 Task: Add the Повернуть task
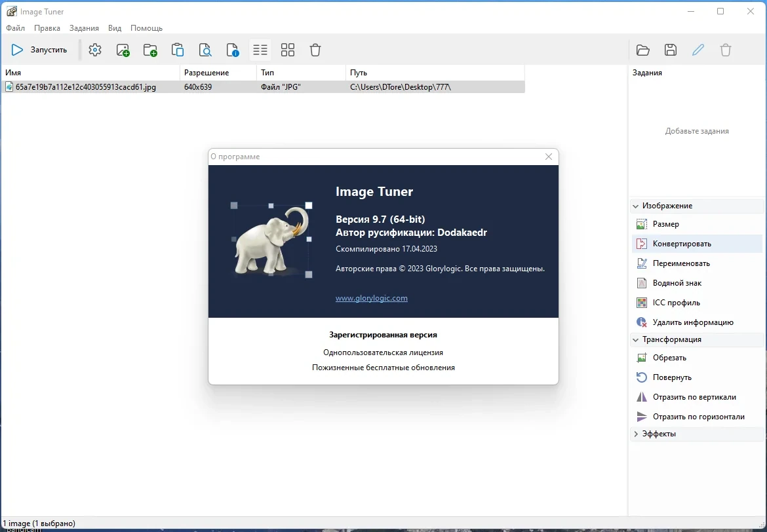(697, 377)
